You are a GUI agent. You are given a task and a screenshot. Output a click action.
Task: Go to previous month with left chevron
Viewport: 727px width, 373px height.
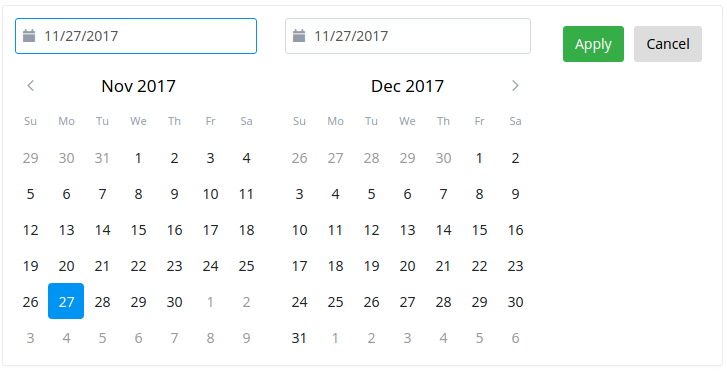[31, 86]
